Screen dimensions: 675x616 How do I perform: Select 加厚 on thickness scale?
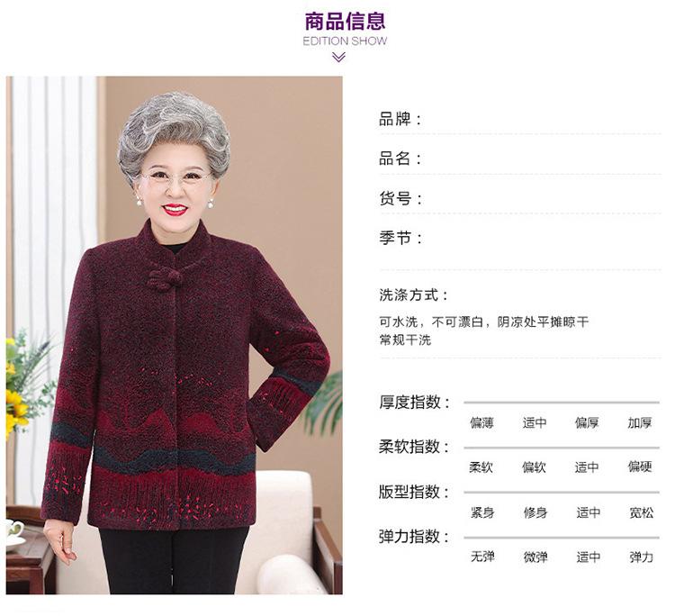click(x=640, y=422)
